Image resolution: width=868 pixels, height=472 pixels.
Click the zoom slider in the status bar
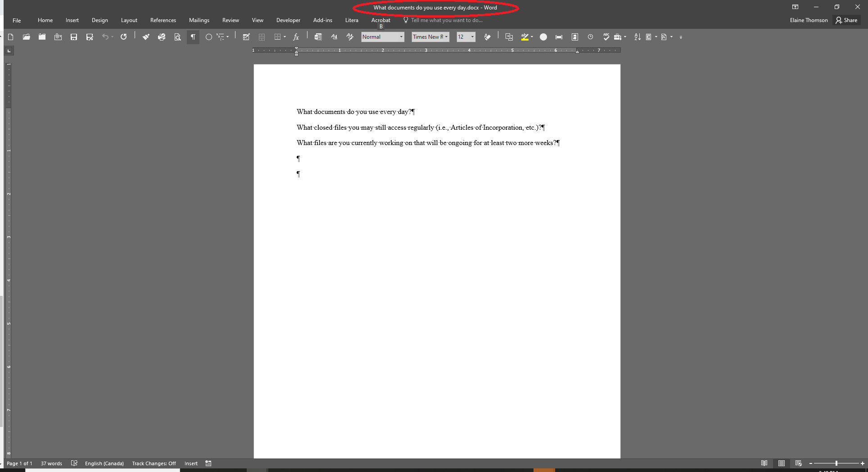pyautogui.click(x=836, y=463)
